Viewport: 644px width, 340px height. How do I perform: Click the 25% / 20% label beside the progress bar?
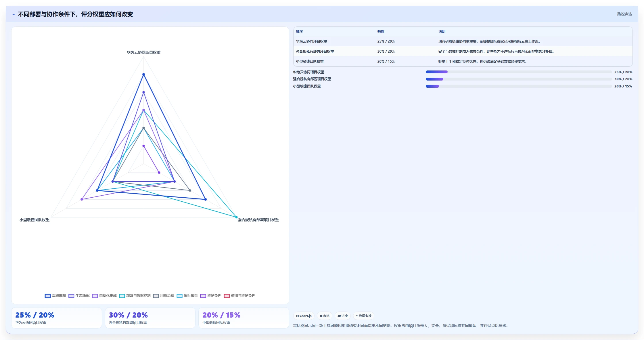pos(623,72)
